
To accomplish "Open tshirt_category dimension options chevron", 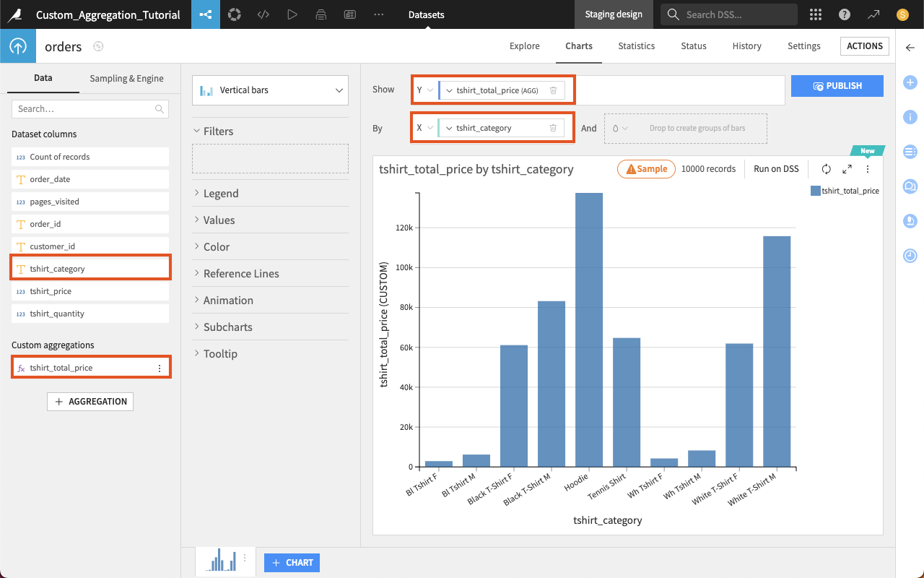I will pyautogui.click(x=449, y=128).
